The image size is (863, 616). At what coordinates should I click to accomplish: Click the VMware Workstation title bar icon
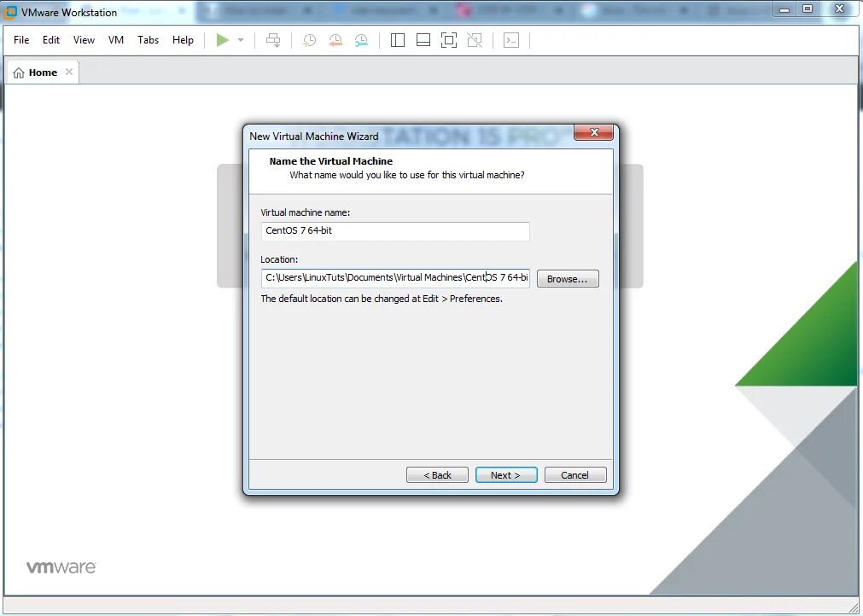pos(10,12)
